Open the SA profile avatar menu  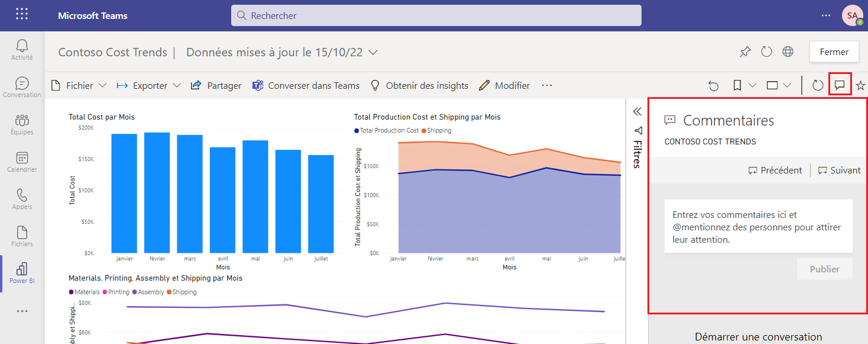(x=852, y=15)
